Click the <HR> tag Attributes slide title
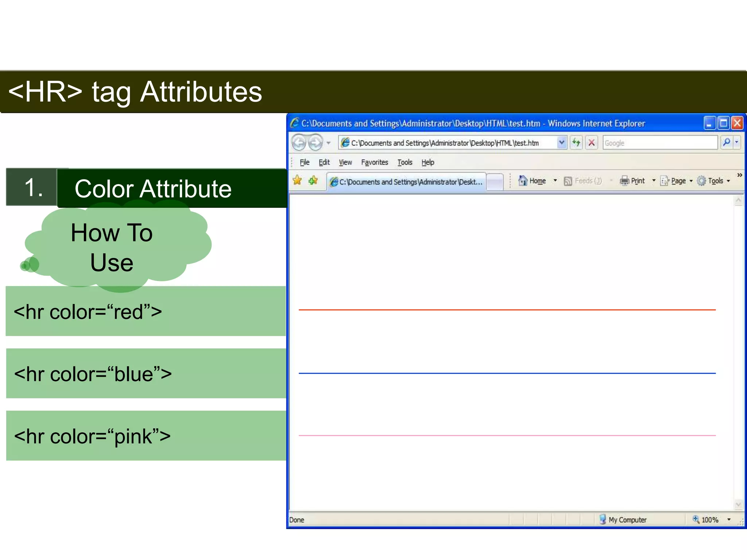 pyautogui.click(x=135, y=92)
